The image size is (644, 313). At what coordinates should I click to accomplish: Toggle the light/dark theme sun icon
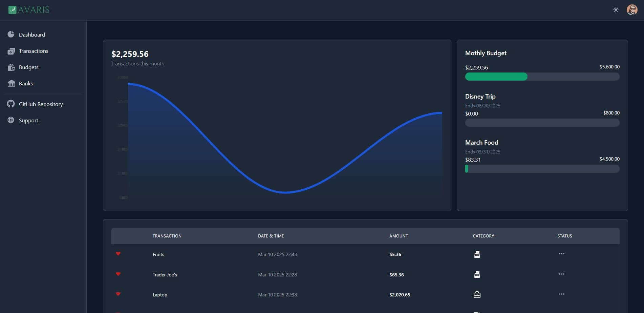616,10
